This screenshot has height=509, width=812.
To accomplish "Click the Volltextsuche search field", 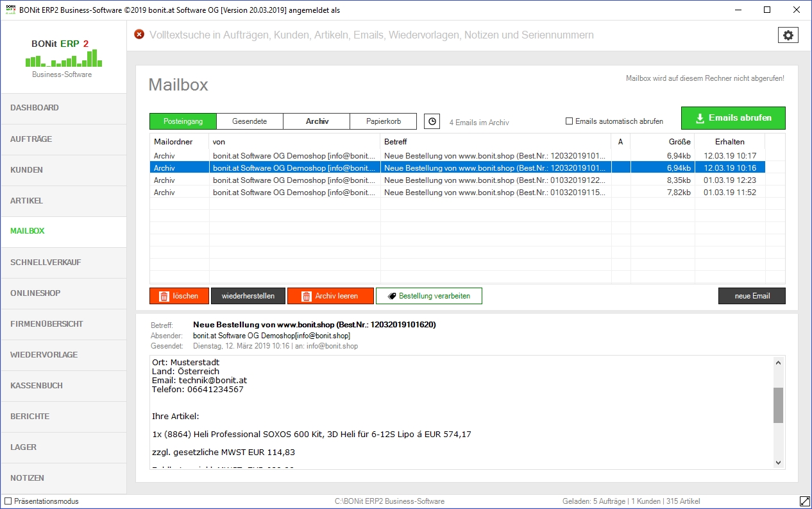I will (371, 35).
